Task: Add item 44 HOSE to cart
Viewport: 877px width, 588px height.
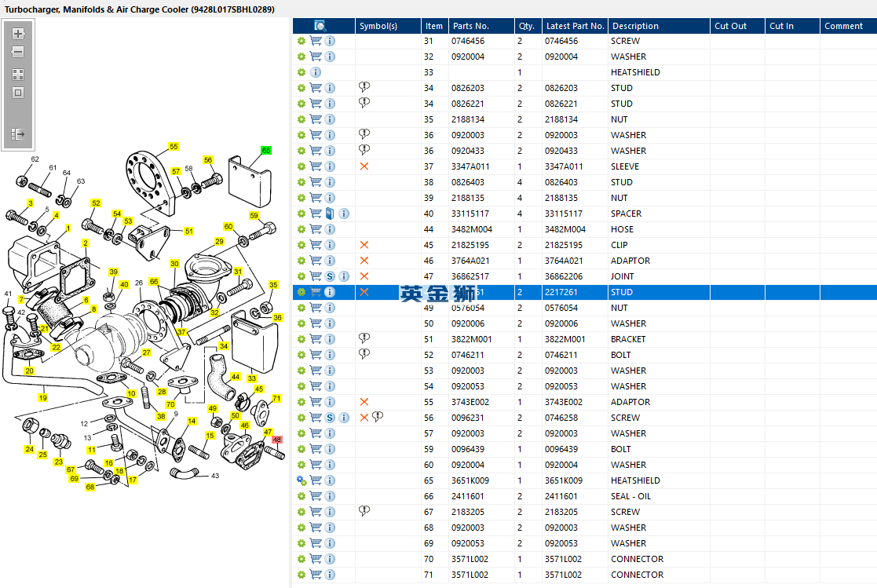Action: pyautogui.click(x=316, y=229)
